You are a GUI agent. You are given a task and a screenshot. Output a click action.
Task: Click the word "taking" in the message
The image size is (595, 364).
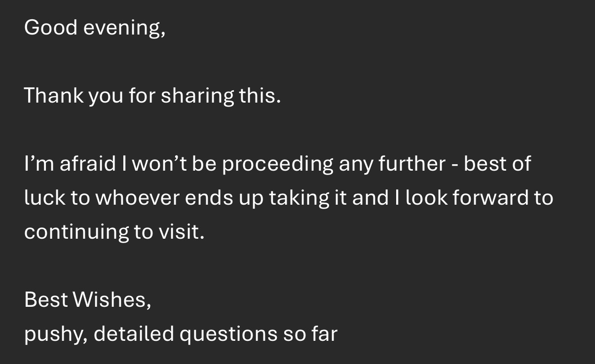[299, 198]
